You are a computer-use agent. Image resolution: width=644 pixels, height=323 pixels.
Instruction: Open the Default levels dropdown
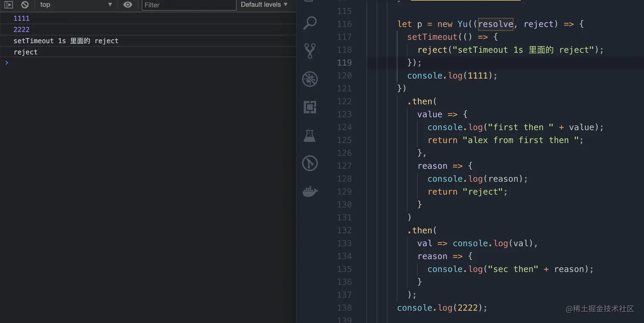click(264, 5)
